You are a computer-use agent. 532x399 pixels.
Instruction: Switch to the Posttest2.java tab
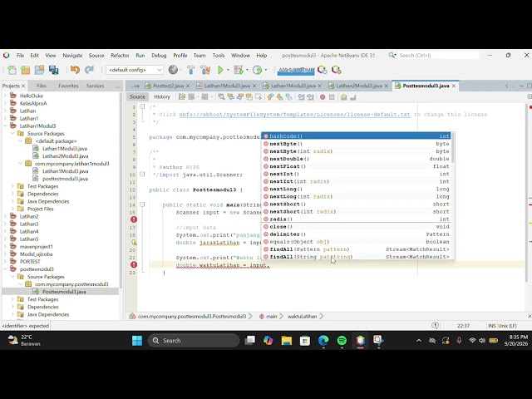click(x=168, y=86)
